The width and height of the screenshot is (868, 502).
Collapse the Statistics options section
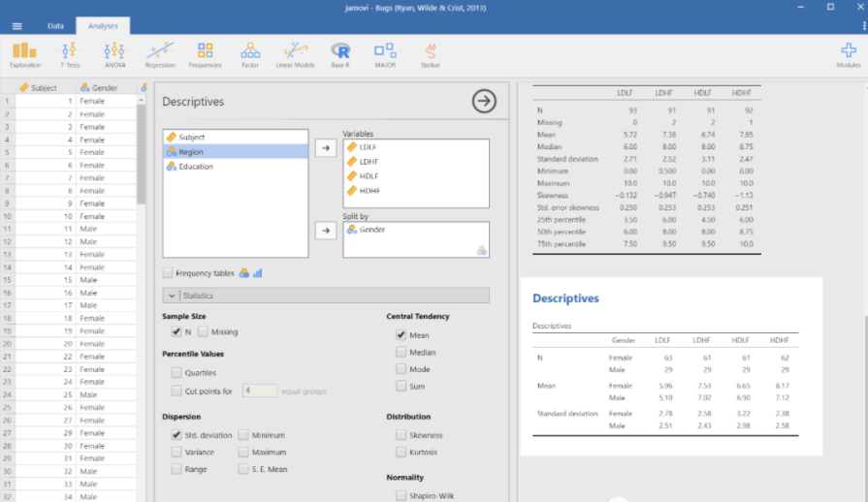click(172, 296)
